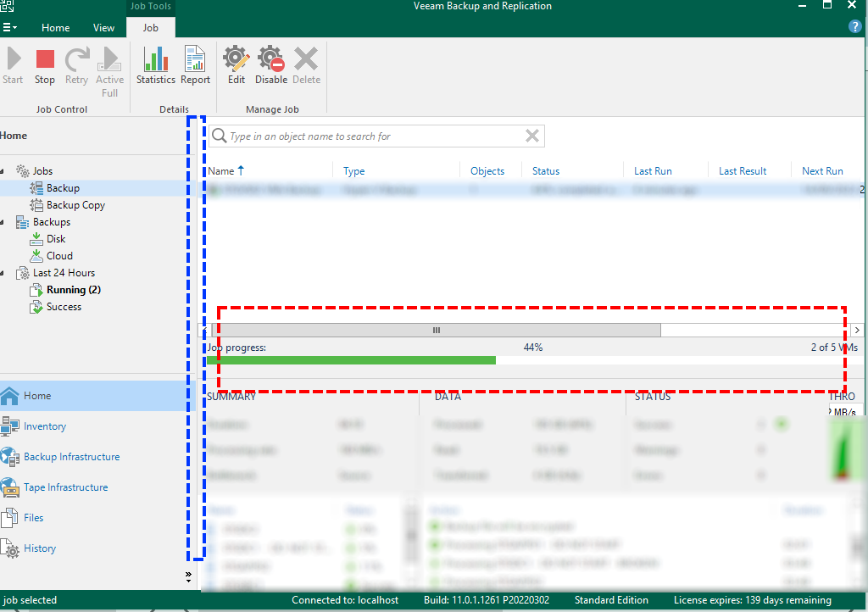Viewport: 868px width, 612px height.
Task: Collapse the Jobs tree node
Action: (3, 171)
